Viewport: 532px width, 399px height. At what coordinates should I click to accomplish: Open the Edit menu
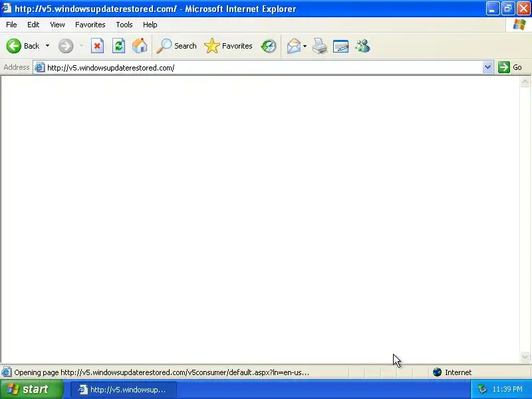click(33, 25)
